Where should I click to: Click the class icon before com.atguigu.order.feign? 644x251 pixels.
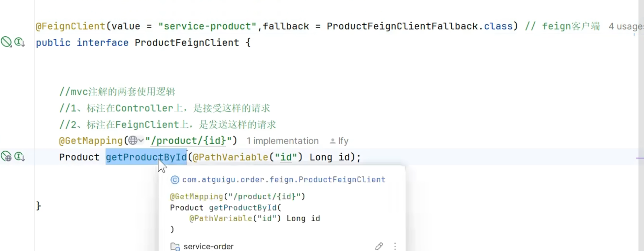point(175,180)
